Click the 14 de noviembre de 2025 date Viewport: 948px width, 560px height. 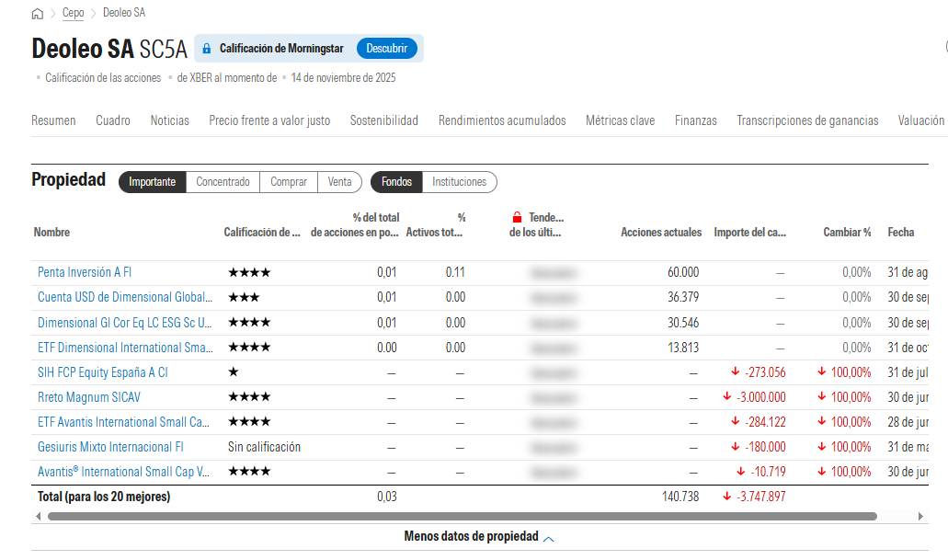coord(343,77)
